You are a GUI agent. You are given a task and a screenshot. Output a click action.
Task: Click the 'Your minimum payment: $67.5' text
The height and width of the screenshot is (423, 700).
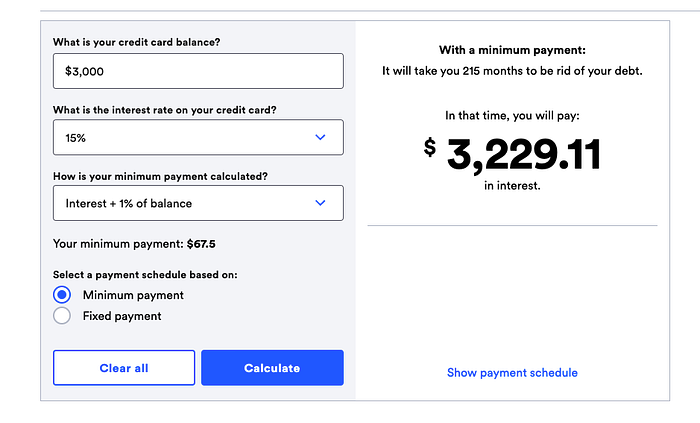tap(133, 243)
